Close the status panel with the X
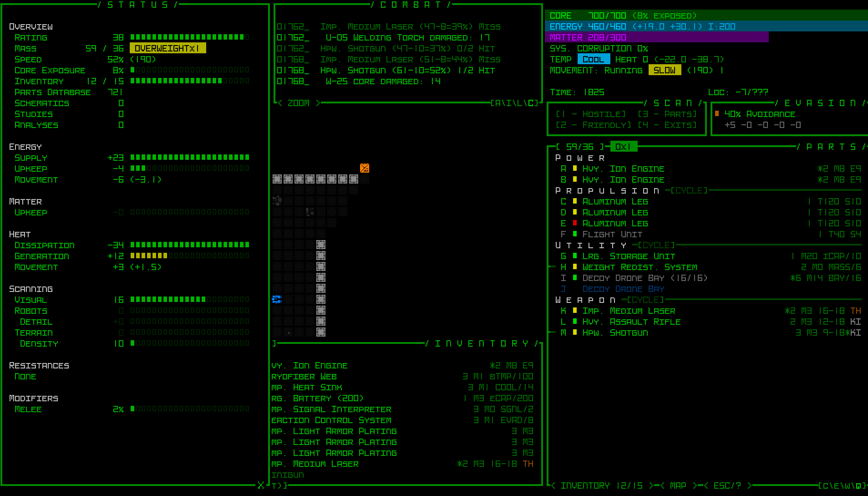The image size is (868, 496). [260, 485]
